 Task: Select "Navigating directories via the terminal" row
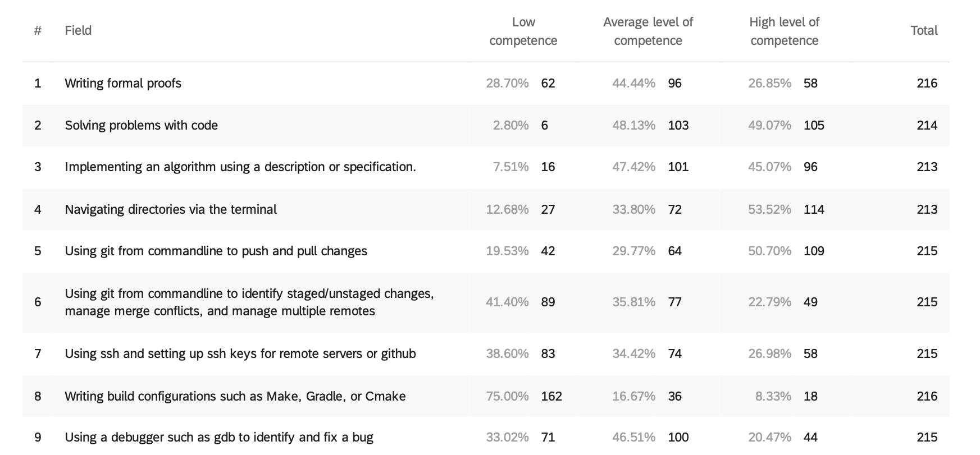click(171, 209)
